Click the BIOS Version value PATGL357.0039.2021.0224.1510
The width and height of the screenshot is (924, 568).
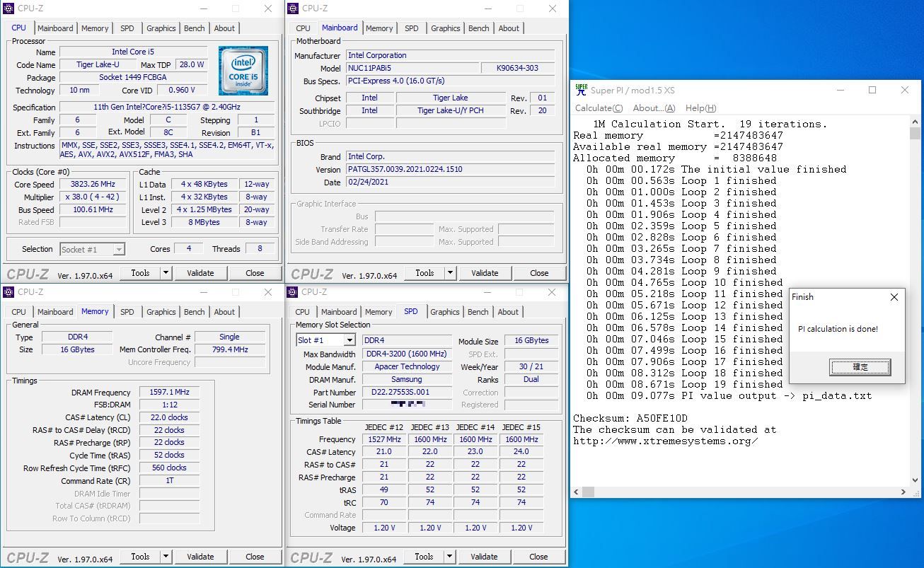click(x=450, y=170)
